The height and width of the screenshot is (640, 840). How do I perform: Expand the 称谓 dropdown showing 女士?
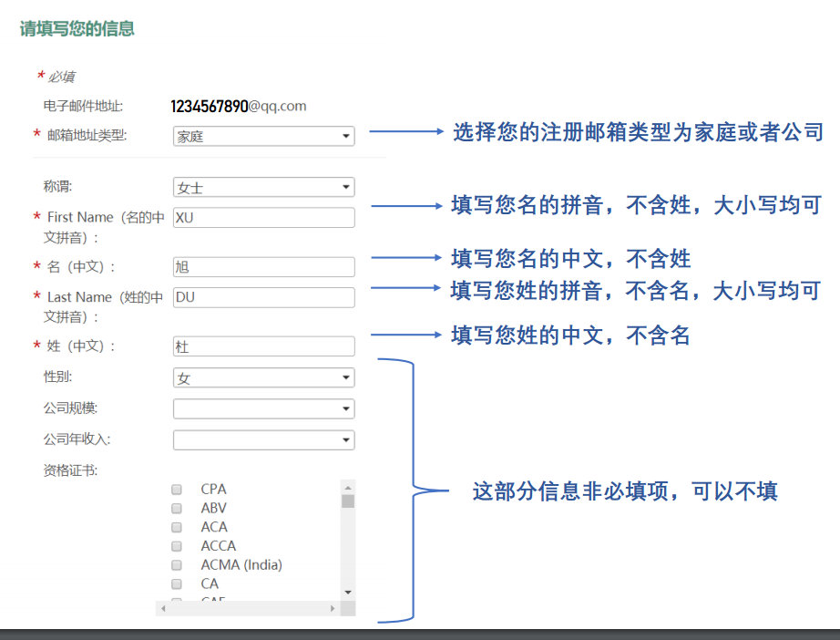[263, 188]
